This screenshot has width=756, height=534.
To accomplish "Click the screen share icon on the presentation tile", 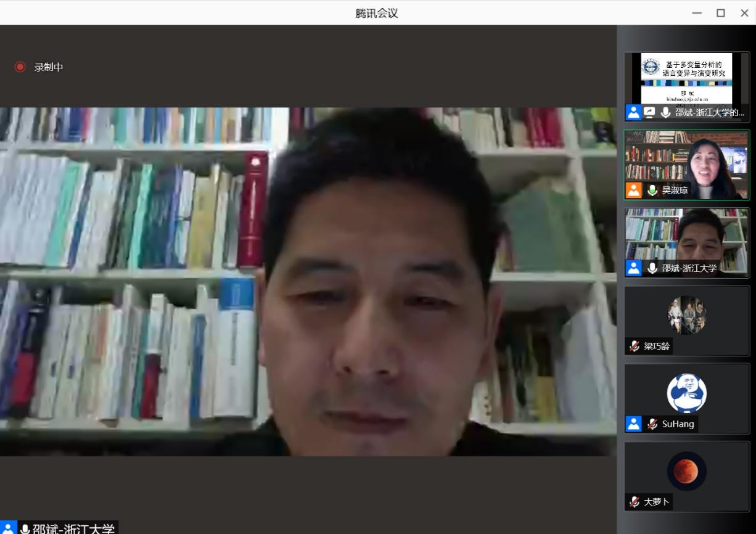I will (x=649, y=112).
